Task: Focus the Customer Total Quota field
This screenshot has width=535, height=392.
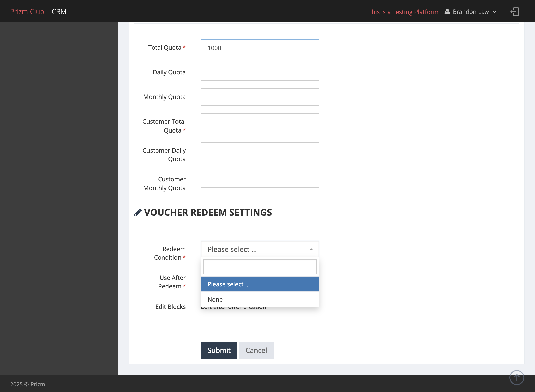Action: (260, 122)
